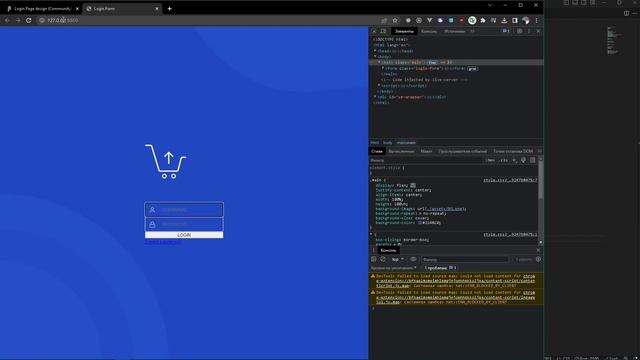Viewport: 640px width, 360px height.
Task: Go back to the previous page
Action: click(x=7, y=20)
